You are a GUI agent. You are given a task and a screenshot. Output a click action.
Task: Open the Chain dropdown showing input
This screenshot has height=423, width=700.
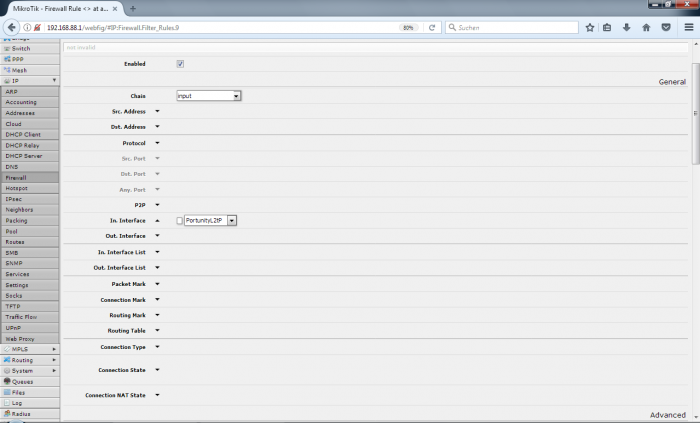point(209,96)
